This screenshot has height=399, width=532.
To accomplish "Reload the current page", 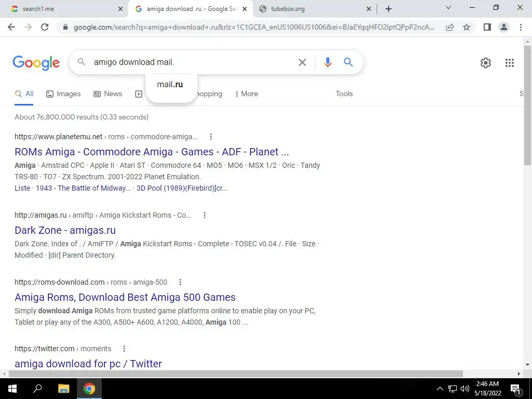I will pos(45,27).
